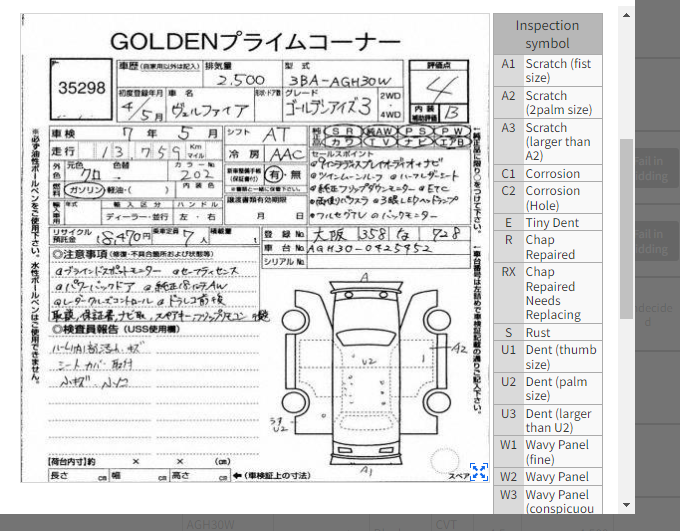Image resolution: width=680 pixels, height=531 pixels.
Task: Click CVT text in the background page
Action: coord(446,525)
